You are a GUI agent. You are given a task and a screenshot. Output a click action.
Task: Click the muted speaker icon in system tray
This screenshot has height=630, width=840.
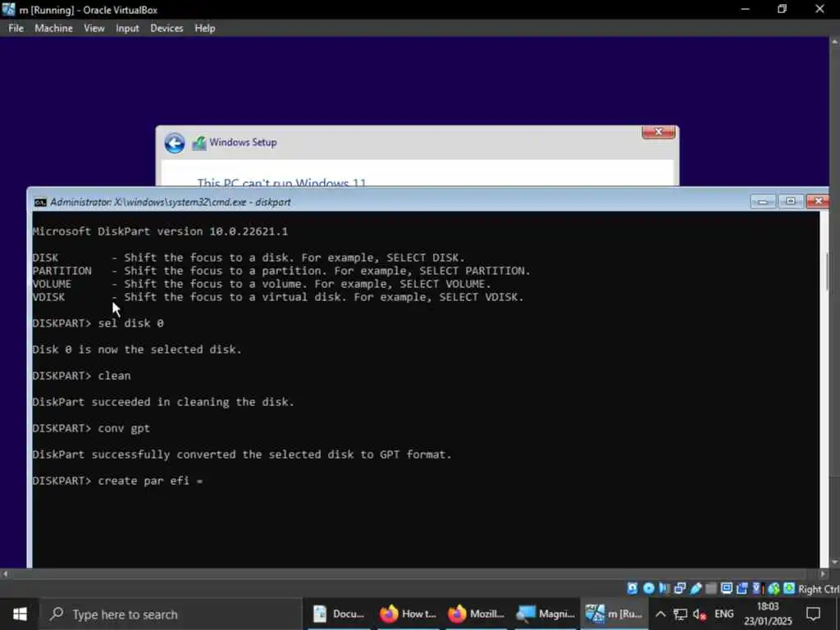[699, 614]
